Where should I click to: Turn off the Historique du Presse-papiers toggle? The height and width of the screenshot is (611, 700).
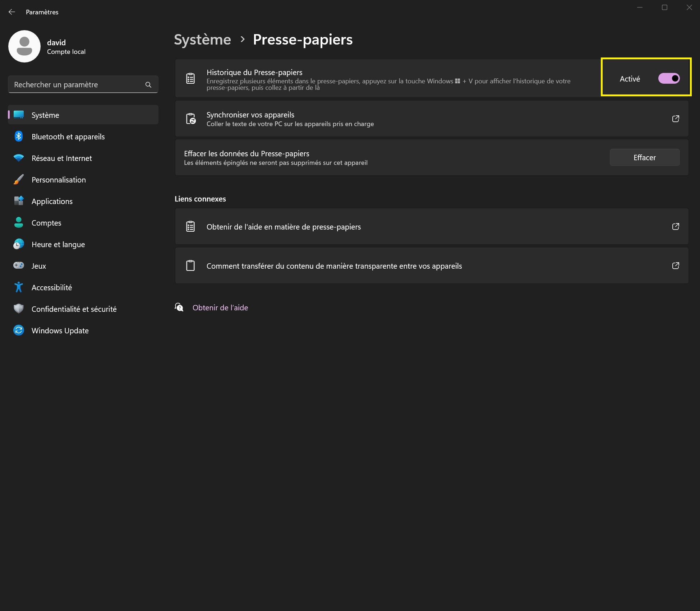[668, 78]
